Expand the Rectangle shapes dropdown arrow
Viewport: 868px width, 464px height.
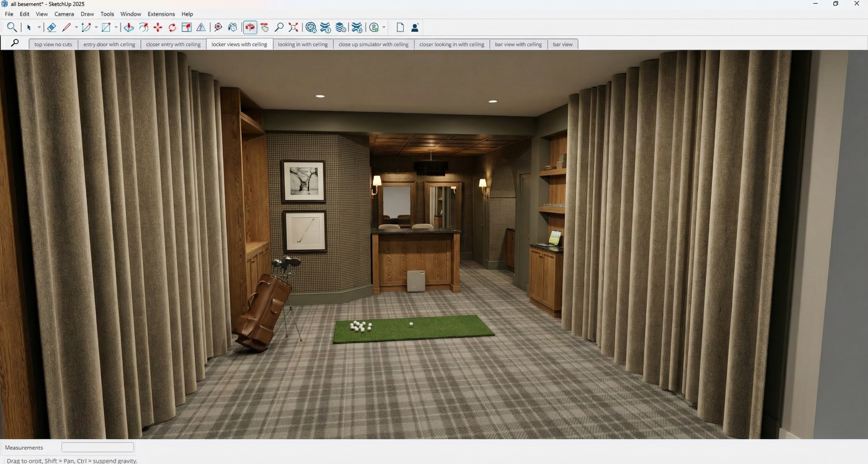pos(116,27)
